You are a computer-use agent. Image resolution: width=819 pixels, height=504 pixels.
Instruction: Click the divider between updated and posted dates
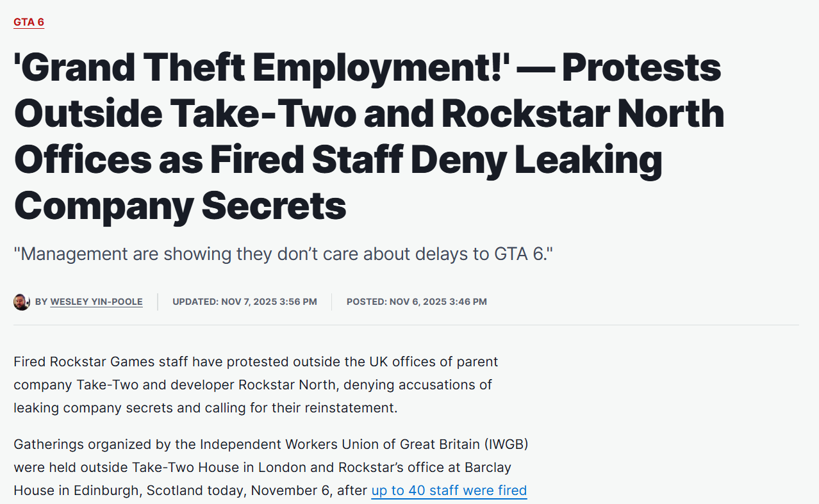coord(331,302)
